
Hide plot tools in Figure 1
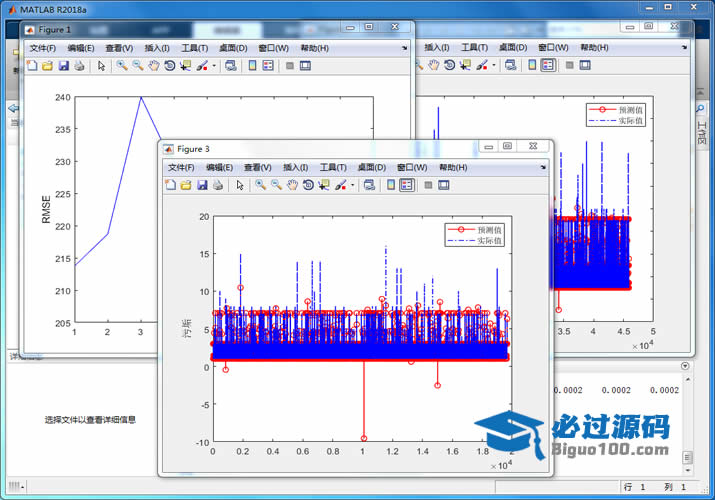coord(290,66)
